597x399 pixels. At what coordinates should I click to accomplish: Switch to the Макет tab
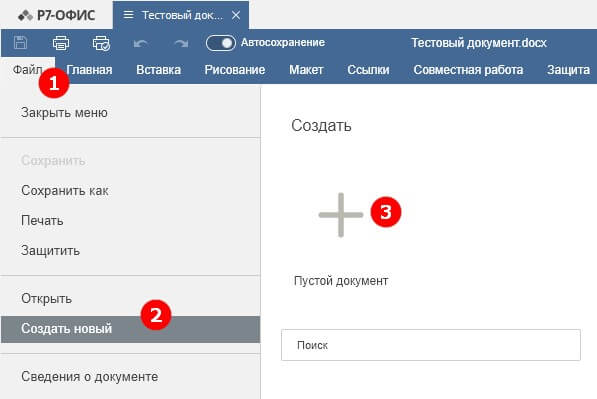click(x=306, y=70)
